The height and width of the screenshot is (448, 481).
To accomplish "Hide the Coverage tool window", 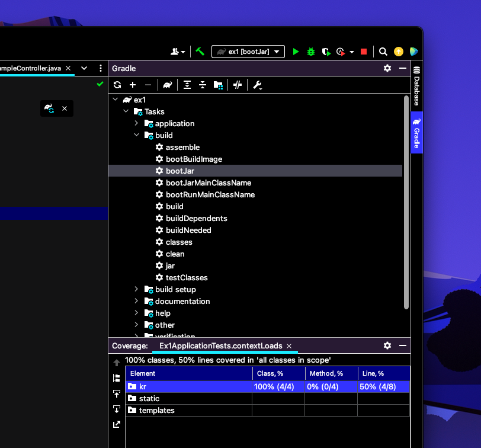I will click(x=403, y=345).
